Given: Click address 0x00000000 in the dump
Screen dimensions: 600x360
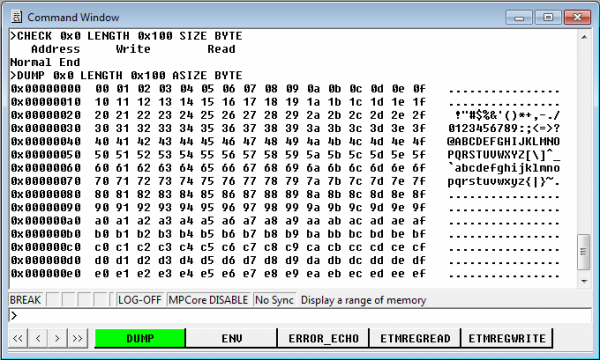Looking at the screenshot, I should (x=46, y=89).
